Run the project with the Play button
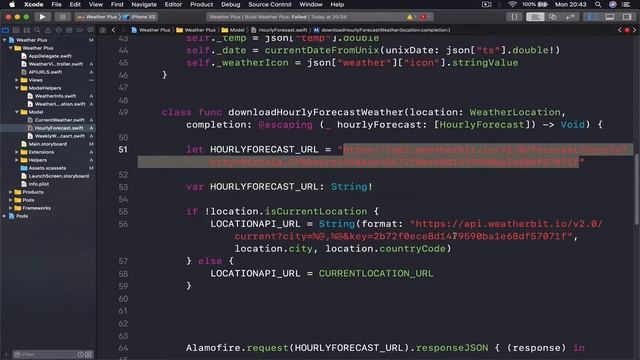This screenshot has height=360, width=640. (42, 17)
